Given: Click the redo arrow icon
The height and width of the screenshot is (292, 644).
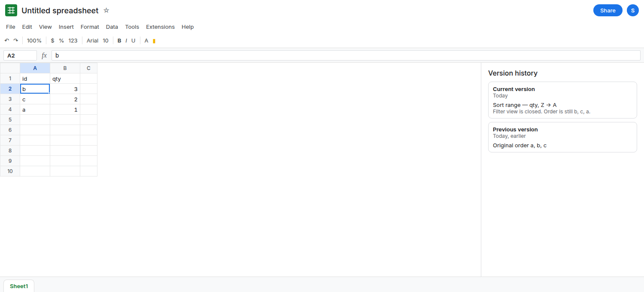Looking at the screenshot, I should point(16,40).
